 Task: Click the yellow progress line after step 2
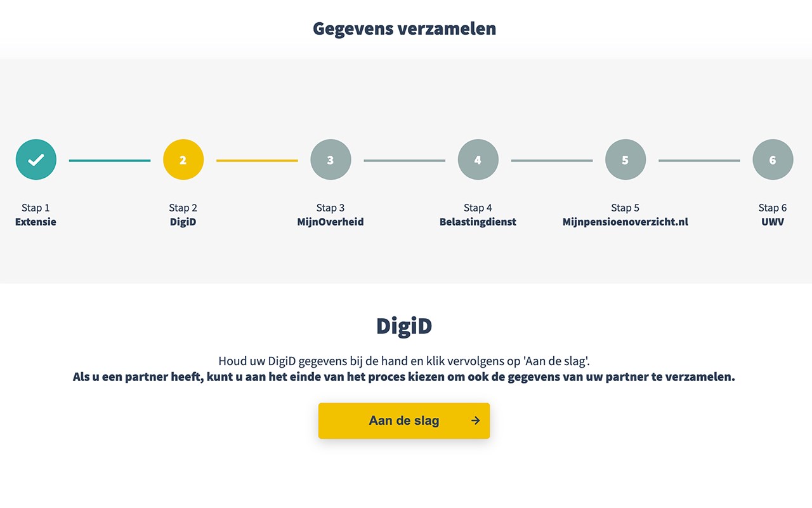click(257, 161)
